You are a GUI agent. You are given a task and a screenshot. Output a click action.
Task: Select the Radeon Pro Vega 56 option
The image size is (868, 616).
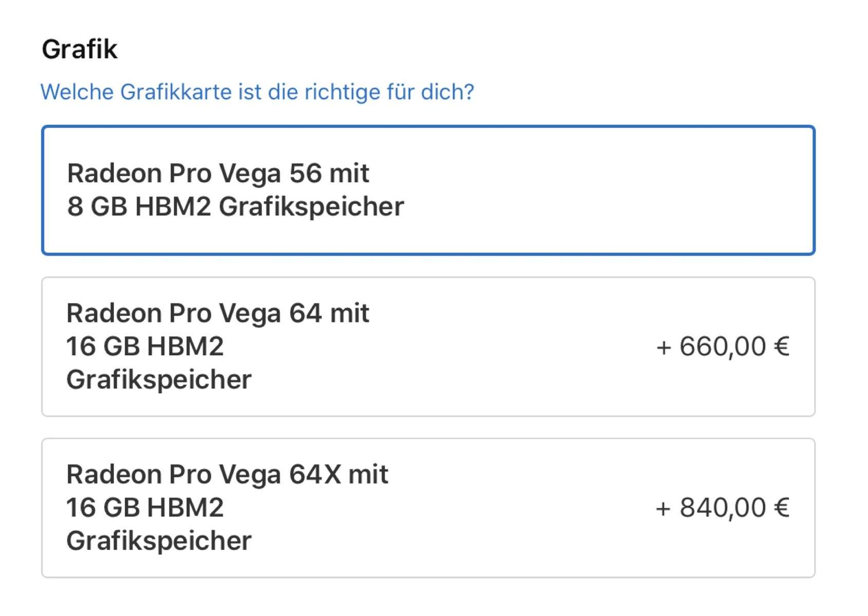(x=427, y=190)
